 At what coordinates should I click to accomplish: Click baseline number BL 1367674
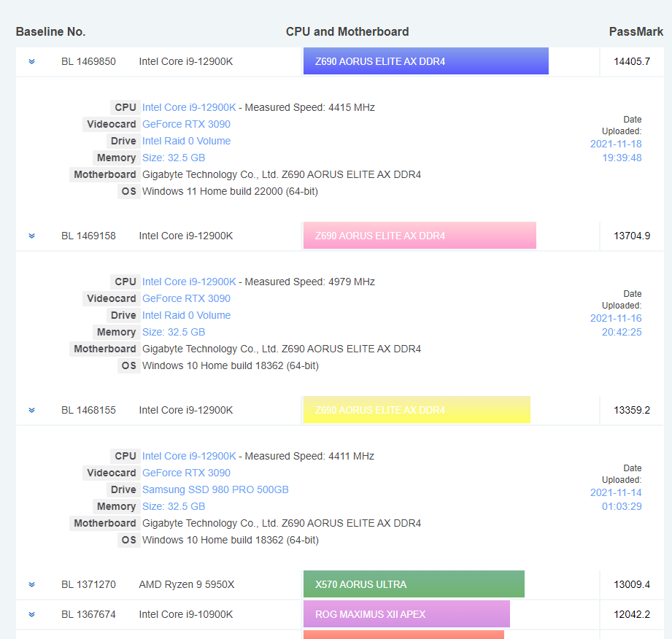click(88, 615)
